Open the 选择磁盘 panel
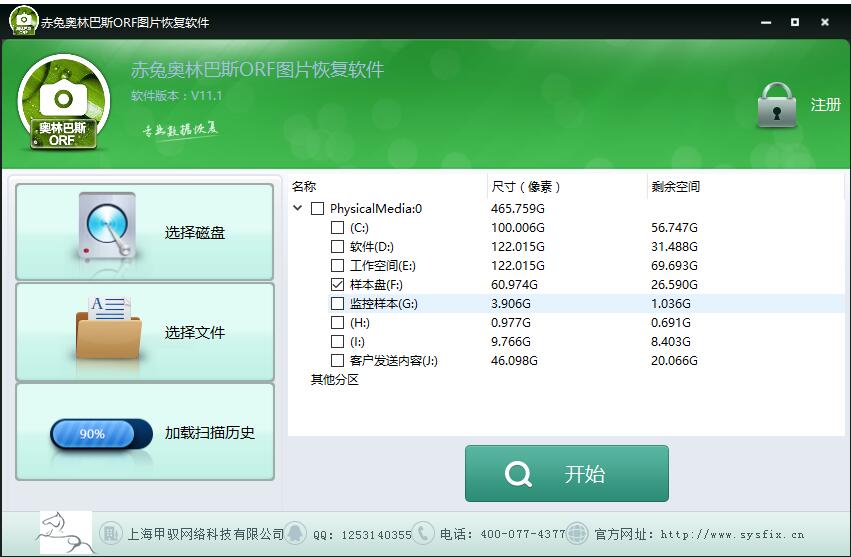 (144, 232)
